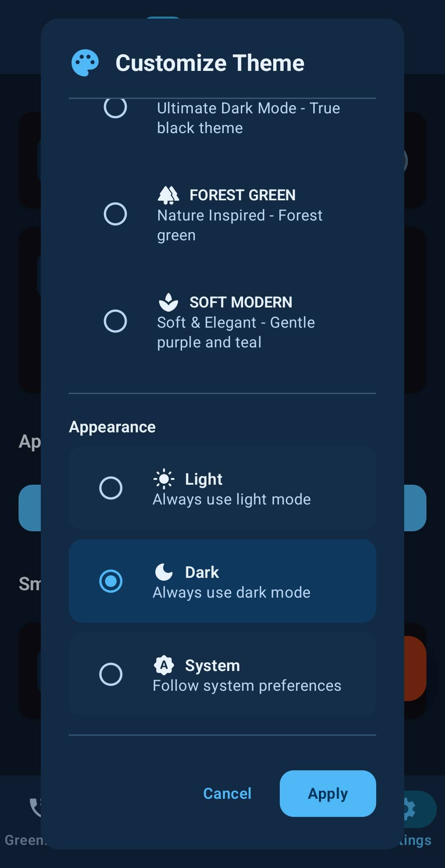Enable Follow system preferences appearance

111,674
